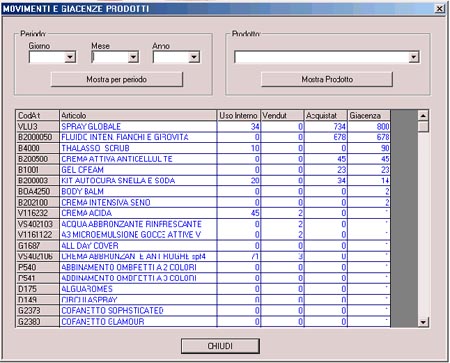450x363 pixels.
Task: Click Uso Interno value 10 for THALASSO SCRUB
Action: pos(239,148)
